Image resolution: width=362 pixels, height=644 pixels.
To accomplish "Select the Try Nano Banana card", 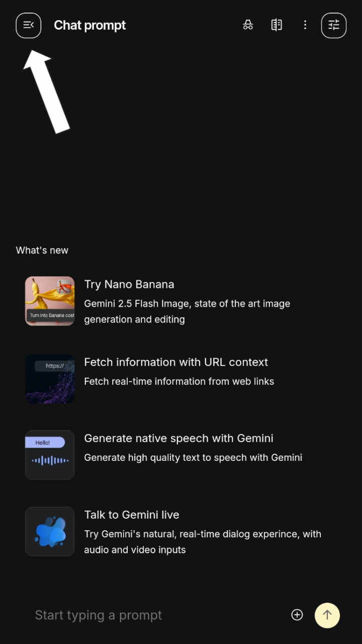I will coord(129,284).
